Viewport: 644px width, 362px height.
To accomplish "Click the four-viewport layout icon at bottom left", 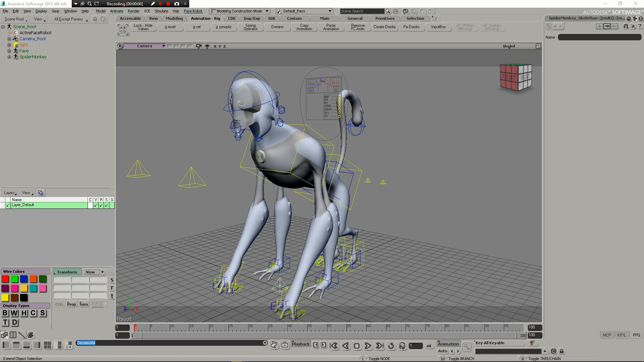I will [x=47, y=345].
